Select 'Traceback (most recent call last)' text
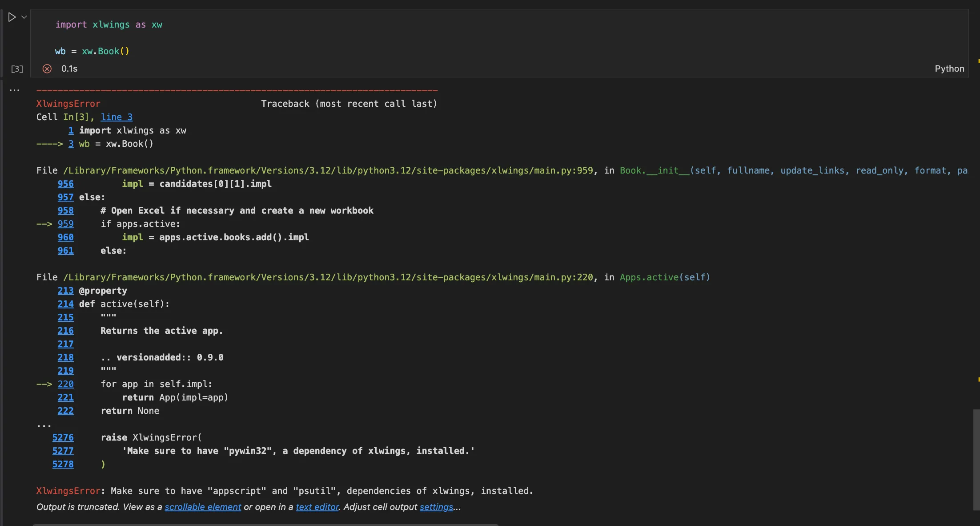This screenshot has height=526, width=980. click(x=349, y=104)
